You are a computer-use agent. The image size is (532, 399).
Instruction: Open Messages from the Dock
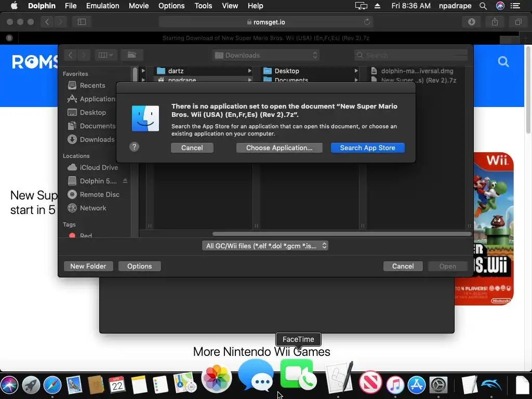tap(257, 376)
